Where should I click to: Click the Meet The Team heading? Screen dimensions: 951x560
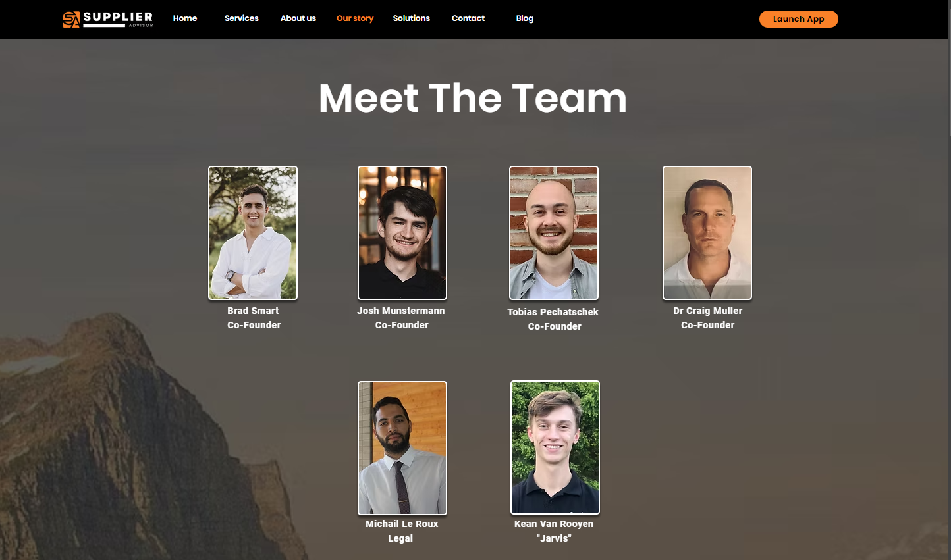[473, 99]
